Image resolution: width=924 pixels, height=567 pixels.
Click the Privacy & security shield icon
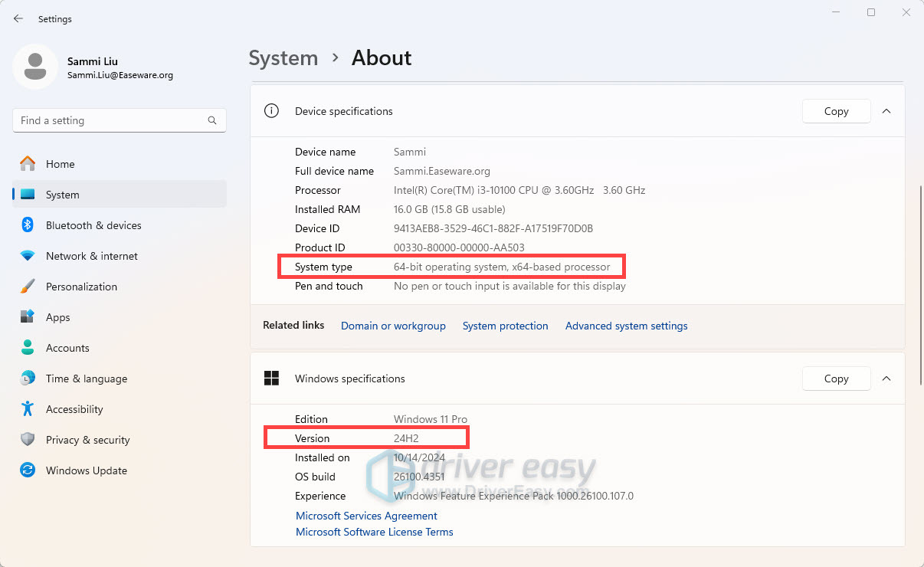[x=28, y=440]
